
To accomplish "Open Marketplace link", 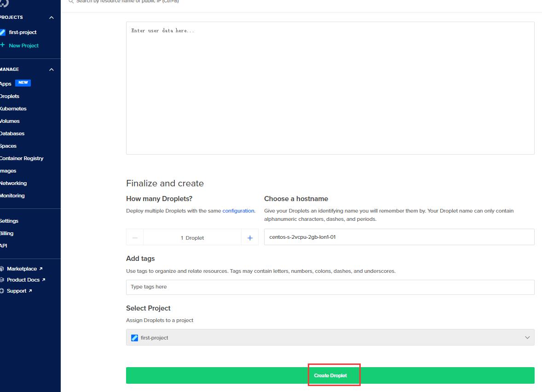I will pyautogui.click(x=22, y=269).
